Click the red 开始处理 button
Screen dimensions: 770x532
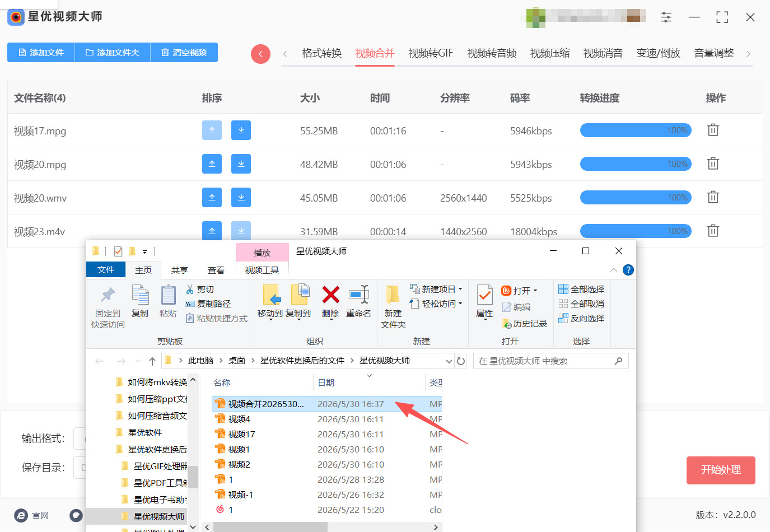point(721,470)
